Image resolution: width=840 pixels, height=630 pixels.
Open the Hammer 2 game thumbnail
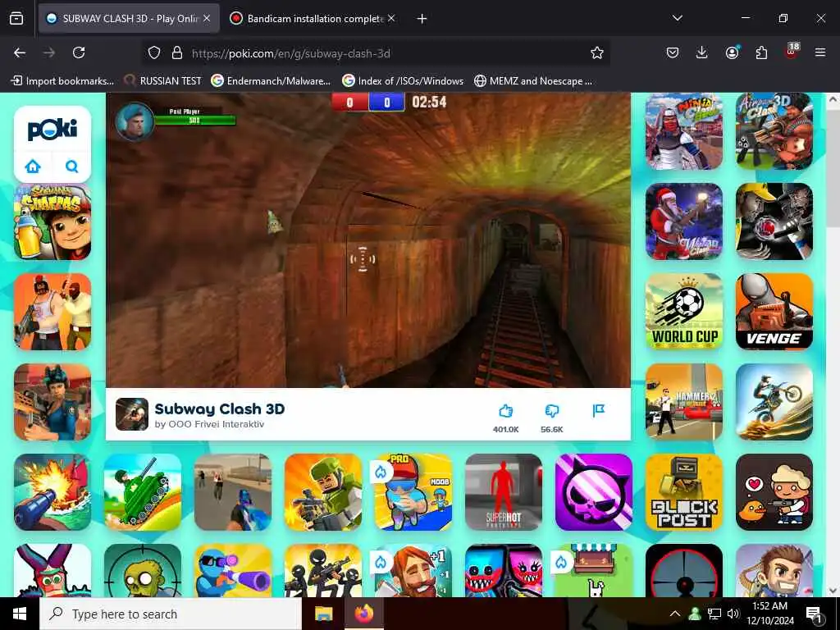pyautogui.click(x=684, y=402)
